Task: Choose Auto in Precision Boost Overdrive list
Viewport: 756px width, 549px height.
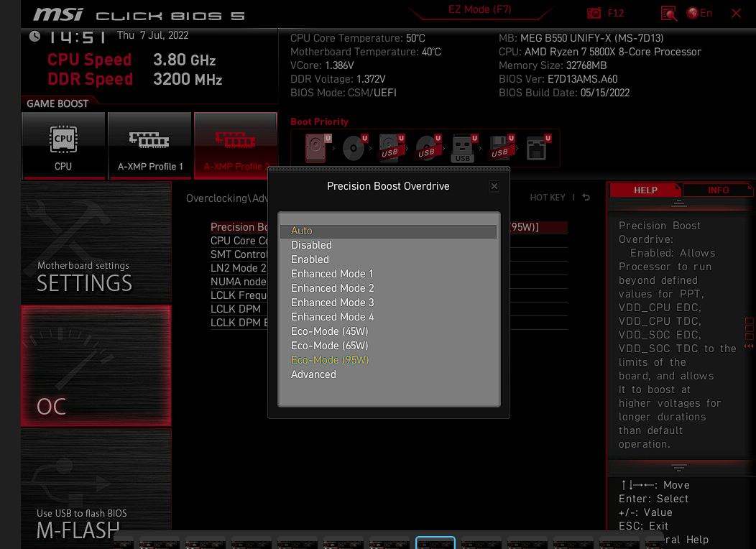Action: tap(388, 231)
